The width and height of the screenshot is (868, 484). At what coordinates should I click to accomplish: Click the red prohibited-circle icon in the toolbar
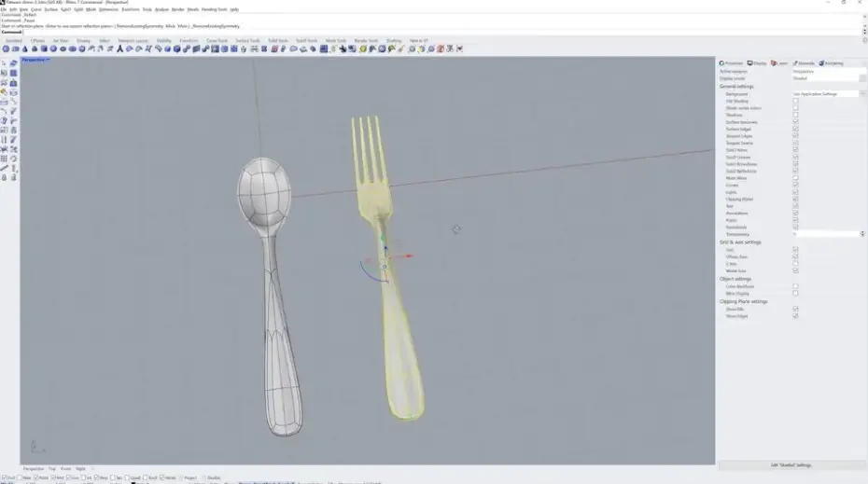tap(441, 49)
